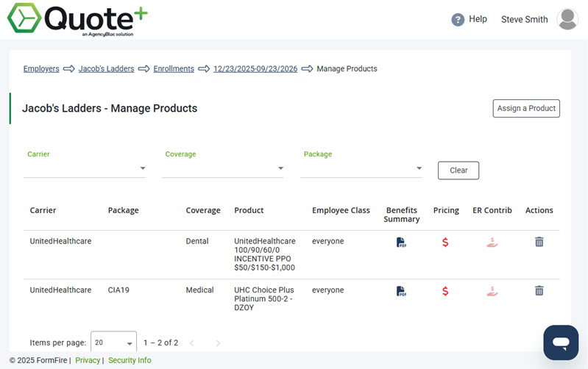Click the Actions column header
The height and width of the screenshot is (369, 588).
click(539, 210)
